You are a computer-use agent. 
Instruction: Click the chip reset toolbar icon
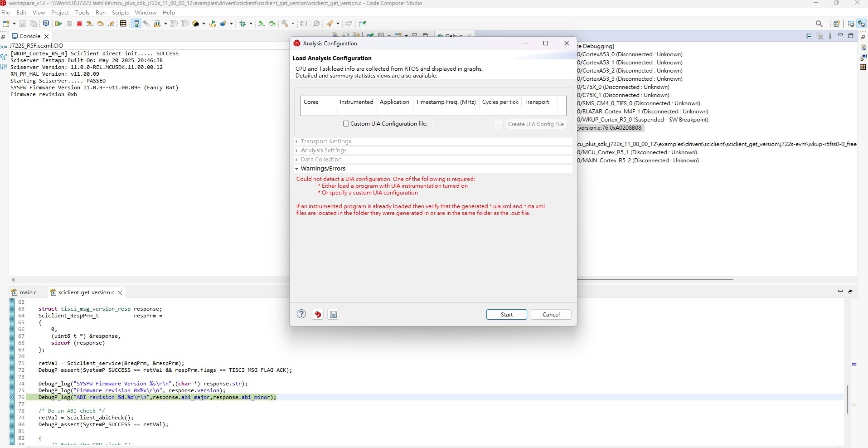coord(196,24)
